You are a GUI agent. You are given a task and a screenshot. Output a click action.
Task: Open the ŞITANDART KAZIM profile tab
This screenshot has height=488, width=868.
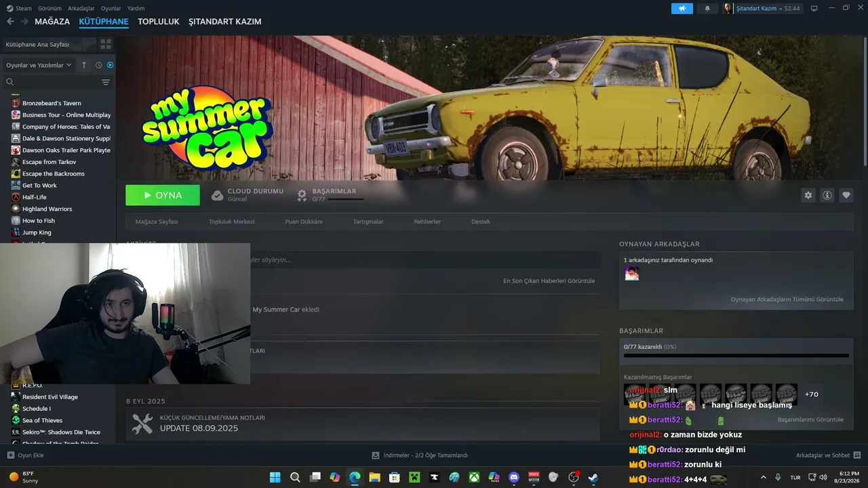225,22
